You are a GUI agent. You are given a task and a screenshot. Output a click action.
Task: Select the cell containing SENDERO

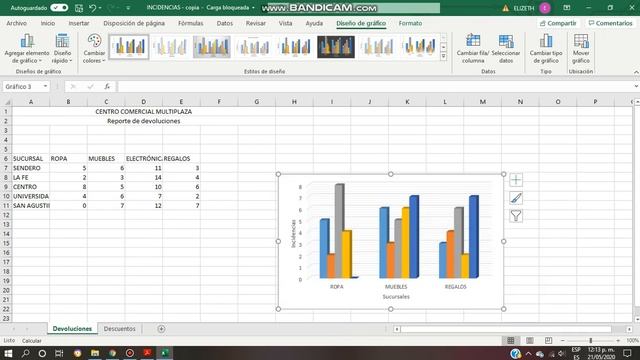[x=31, y=168]
